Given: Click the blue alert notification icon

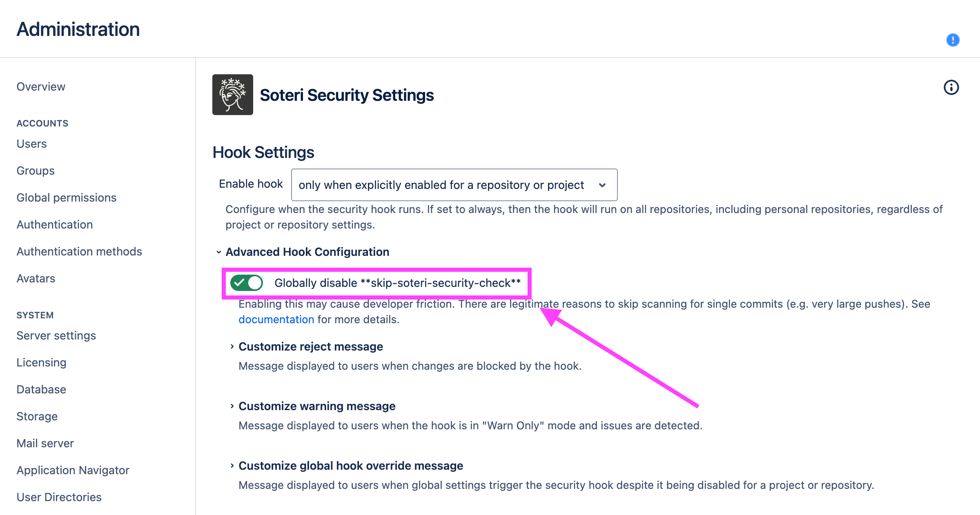Looking at the screenshot, I should (953, 40).
